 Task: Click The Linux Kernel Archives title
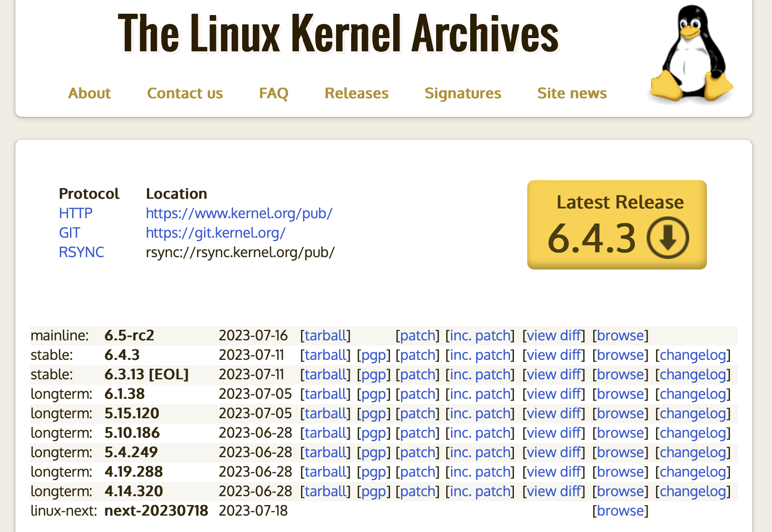[x=338, y=34]
